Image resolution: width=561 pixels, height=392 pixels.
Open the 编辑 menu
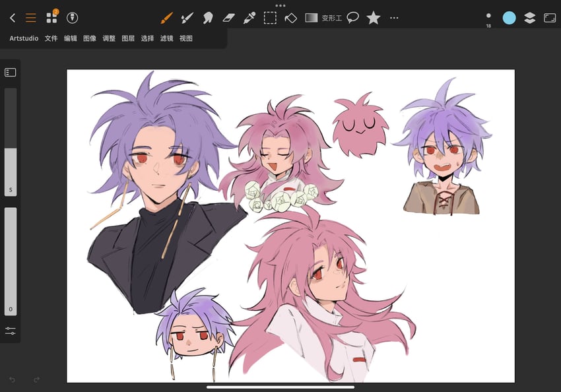71,38
